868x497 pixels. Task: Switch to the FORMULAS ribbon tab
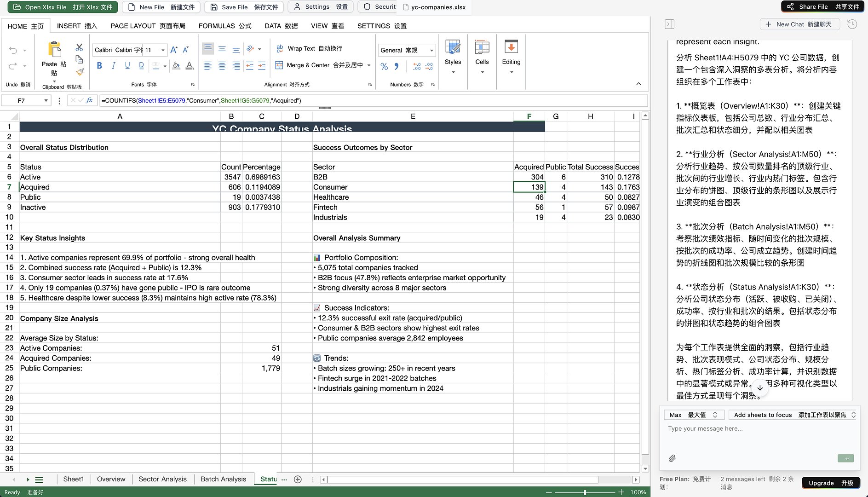pyautogui.click(x=224, y=26)
